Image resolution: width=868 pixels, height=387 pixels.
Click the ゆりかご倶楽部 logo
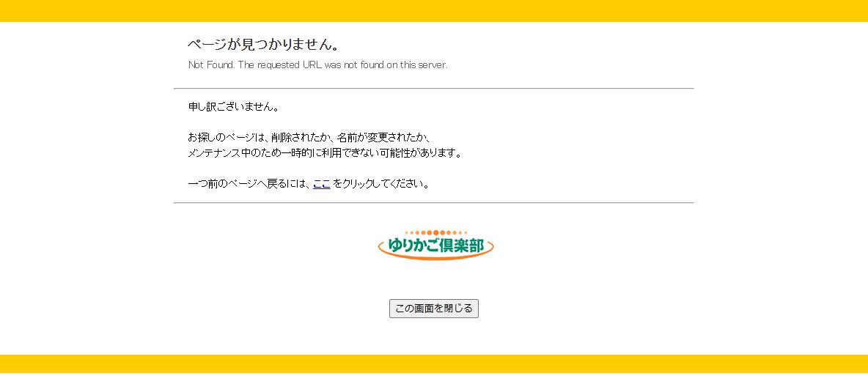pos(435,245)
